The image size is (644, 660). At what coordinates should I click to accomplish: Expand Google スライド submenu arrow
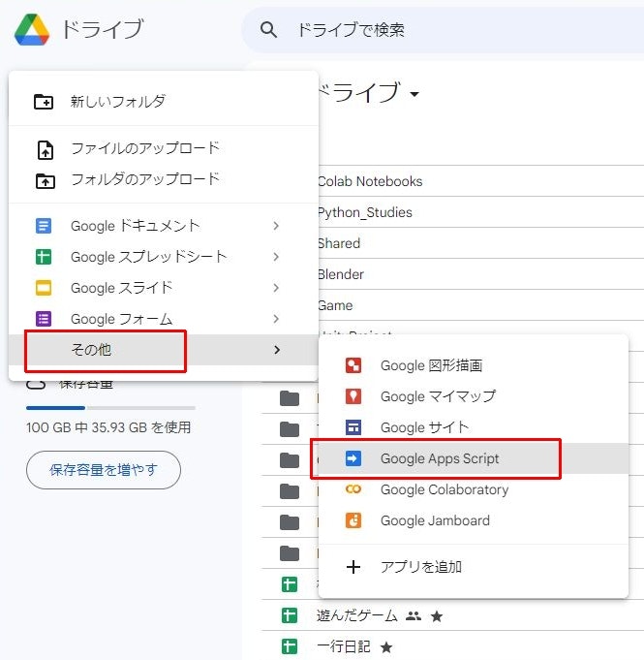[276, 288]
